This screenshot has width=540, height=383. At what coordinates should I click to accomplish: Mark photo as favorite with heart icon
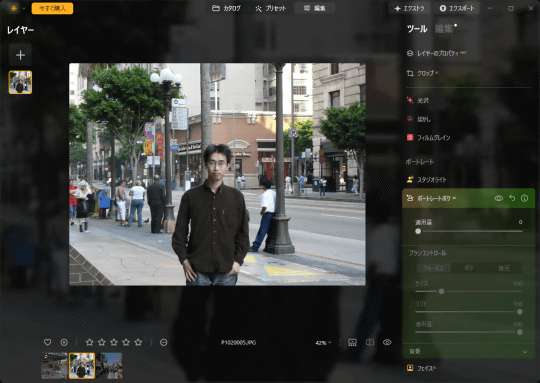[48, 342]
